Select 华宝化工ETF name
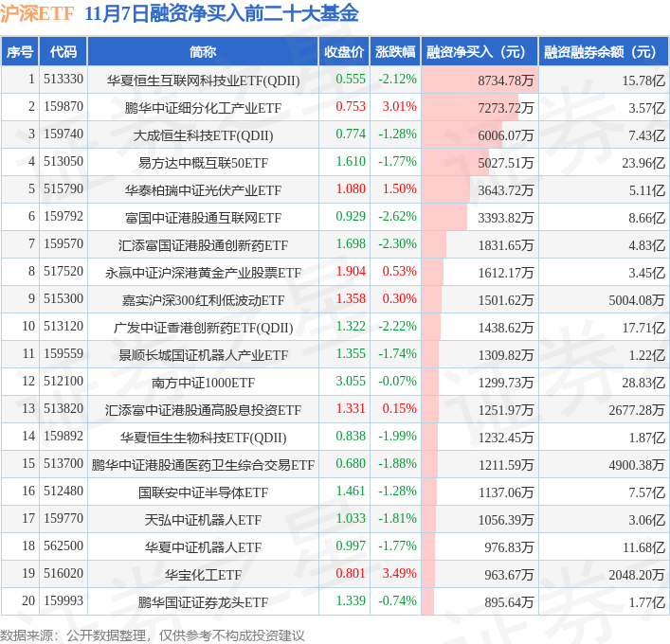Viewport: 670px width, 644px height. [203, 575]
